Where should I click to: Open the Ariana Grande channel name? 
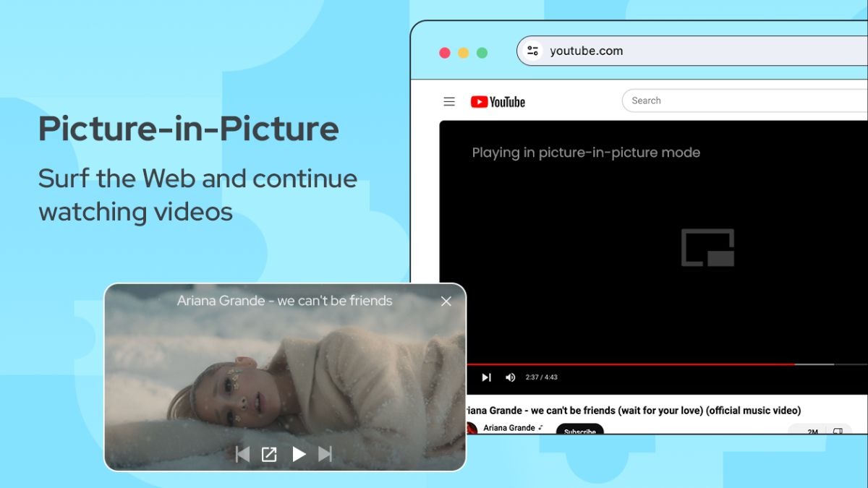coord(509,428)
